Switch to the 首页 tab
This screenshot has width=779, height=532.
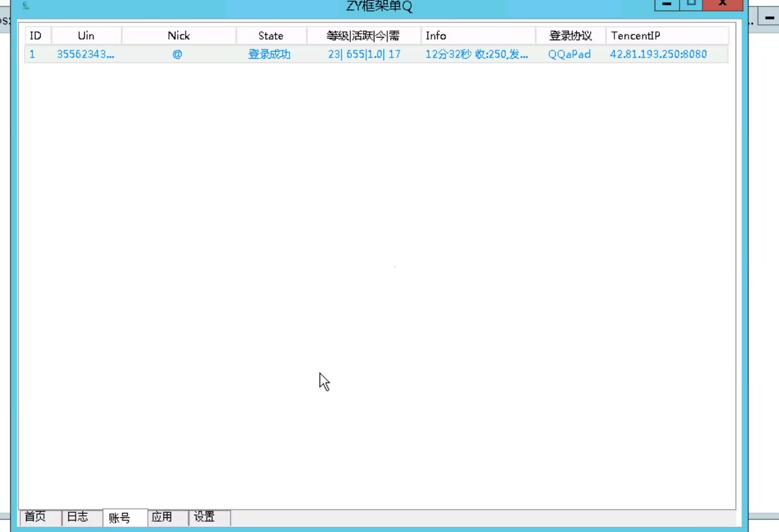pyautogui.click(x=36, y=517)
